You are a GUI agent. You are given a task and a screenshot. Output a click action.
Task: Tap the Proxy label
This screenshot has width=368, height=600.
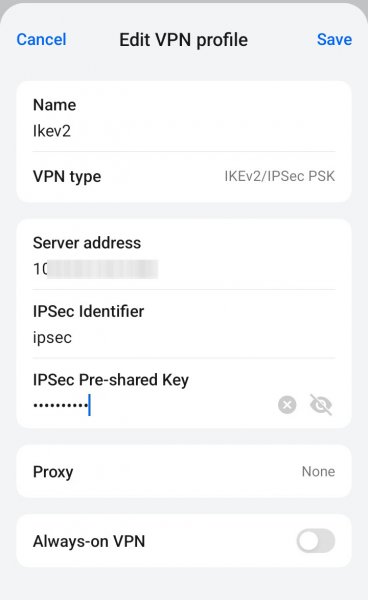pyautogui.click(x=53, y=472)
